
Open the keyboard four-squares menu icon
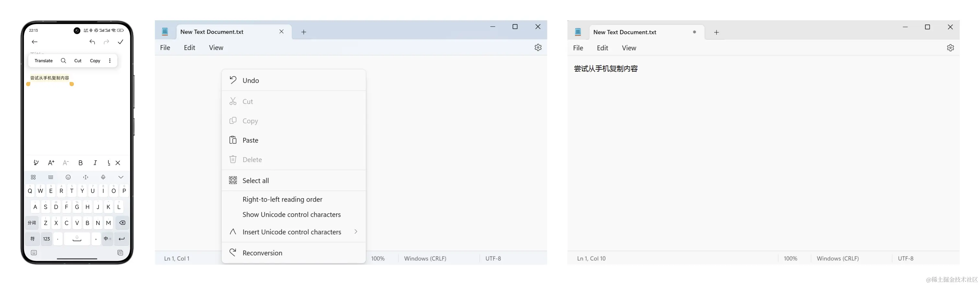click(x=33, y=177)
